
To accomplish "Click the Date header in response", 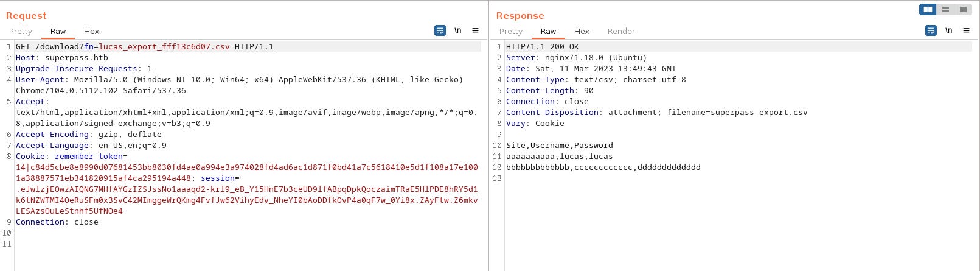I will click(591, 69).
